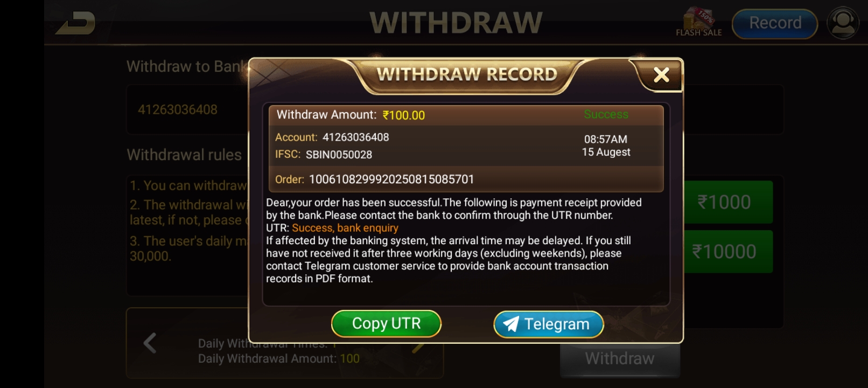
Task: Click the Success status label
Action: (606, 114)
